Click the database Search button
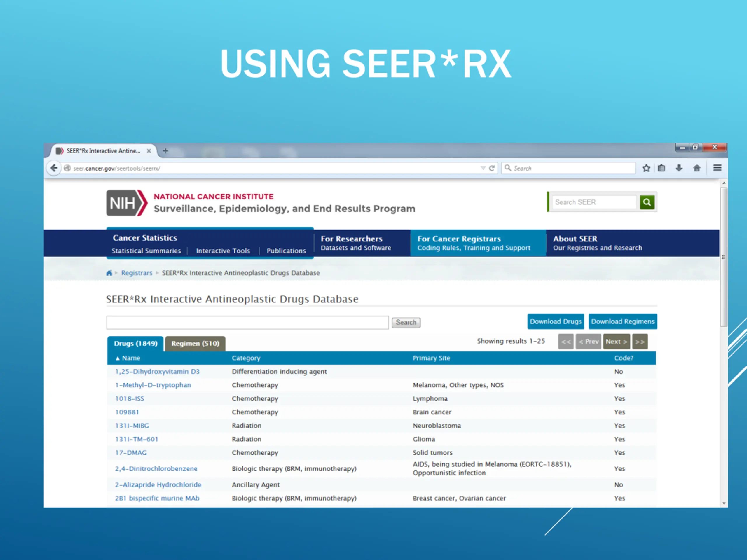This screenshot has height=560, width=747. coord(406,322)
